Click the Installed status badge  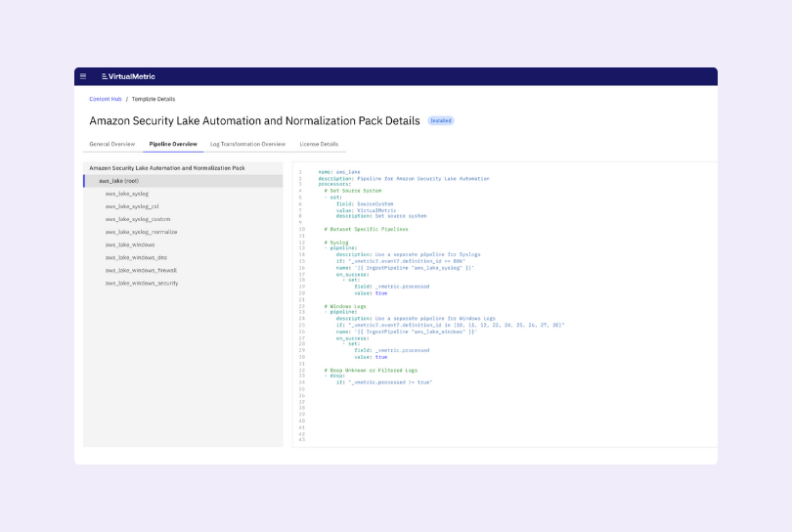coord(441,120)
